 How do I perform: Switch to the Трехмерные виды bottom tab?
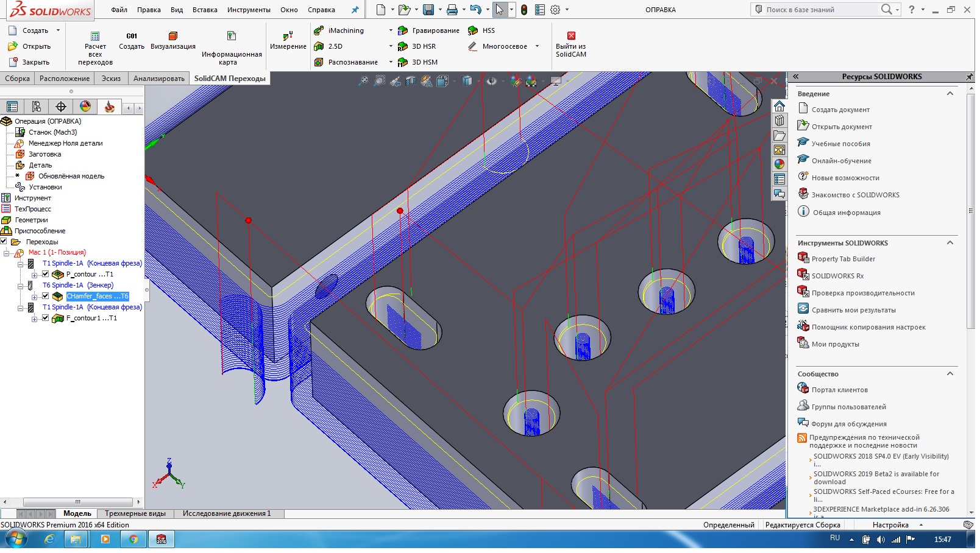135,513
